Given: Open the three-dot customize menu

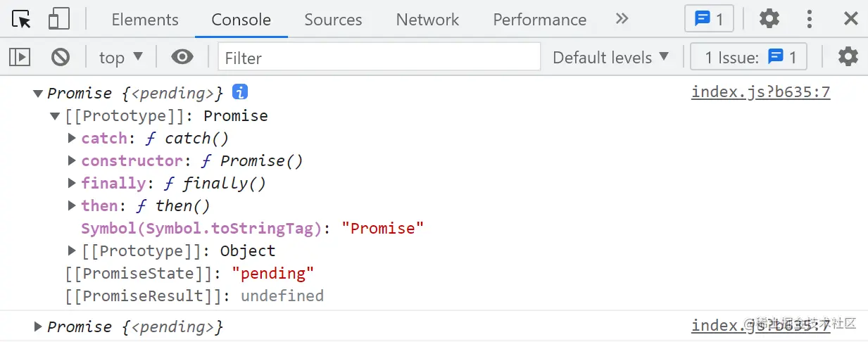Looking at the screenshot, I should coord(810,19).
